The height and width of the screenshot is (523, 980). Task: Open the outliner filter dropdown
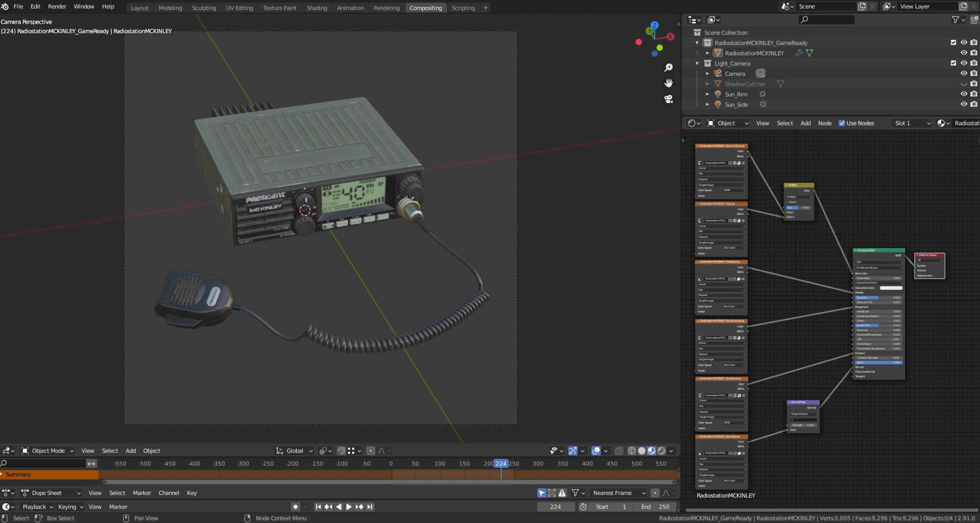[x=958, y=20]
